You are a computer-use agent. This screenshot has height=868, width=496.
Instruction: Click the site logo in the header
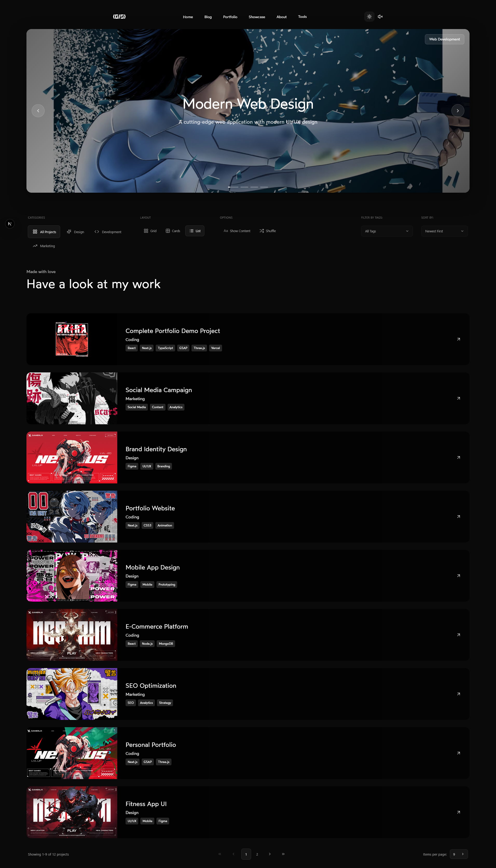click(x=119, y=16)
